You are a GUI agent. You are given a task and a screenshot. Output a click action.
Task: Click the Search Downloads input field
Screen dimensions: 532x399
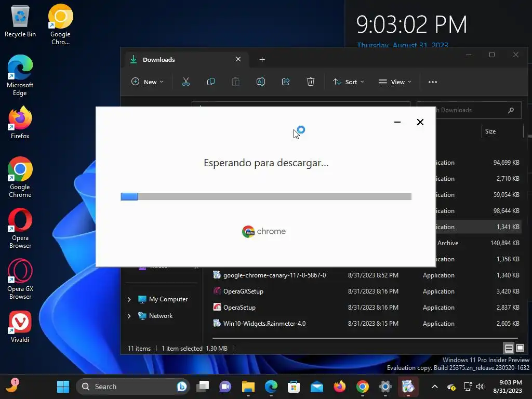pos(470,110)
